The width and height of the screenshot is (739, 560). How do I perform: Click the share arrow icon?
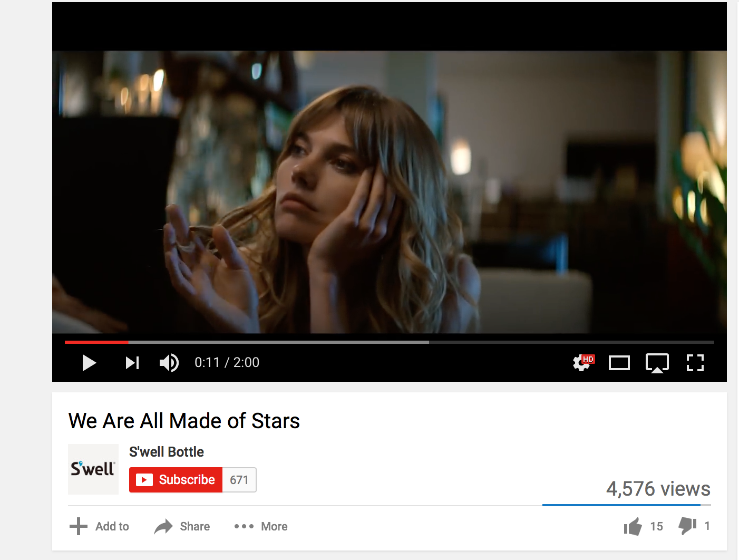163,526
